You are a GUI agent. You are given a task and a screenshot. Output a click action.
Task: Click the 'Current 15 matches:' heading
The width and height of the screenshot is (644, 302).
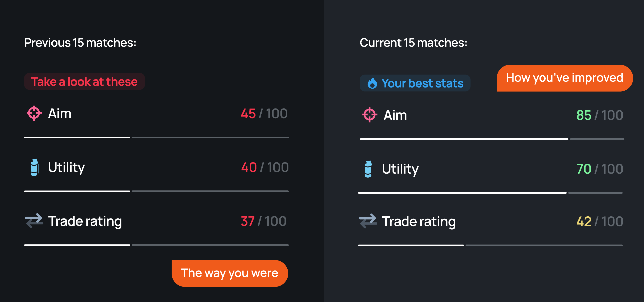click(413, 43)
